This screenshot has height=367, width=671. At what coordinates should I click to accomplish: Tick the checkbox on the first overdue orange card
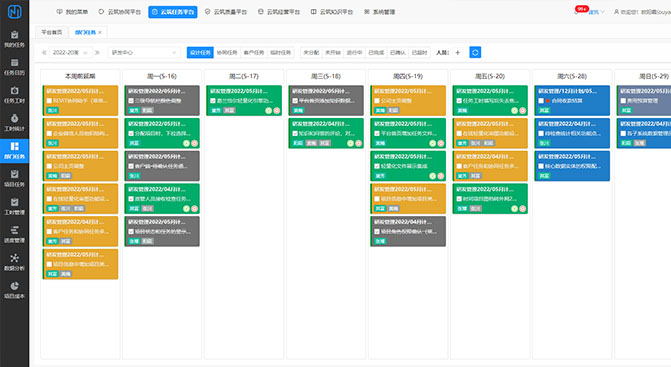[x=49, y=101]
